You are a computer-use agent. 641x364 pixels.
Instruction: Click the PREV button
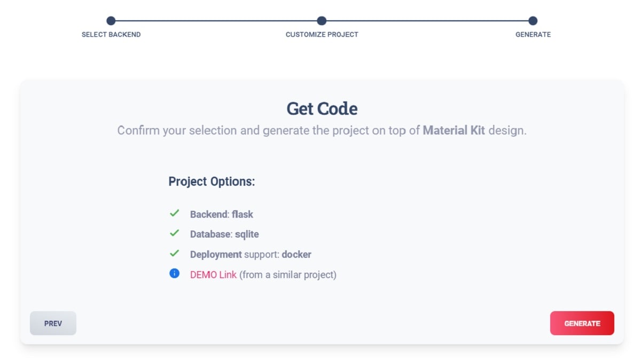click(x=53, y=323)
